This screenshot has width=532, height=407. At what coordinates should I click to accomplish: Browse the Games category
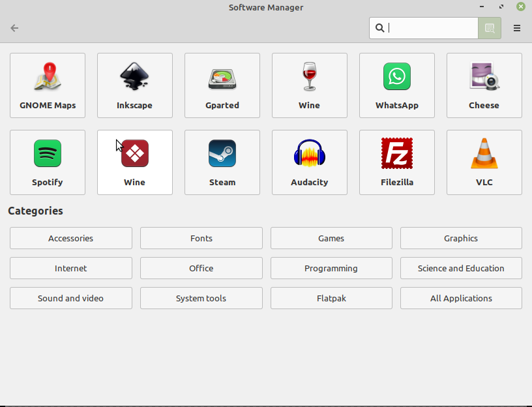point(331,238)
